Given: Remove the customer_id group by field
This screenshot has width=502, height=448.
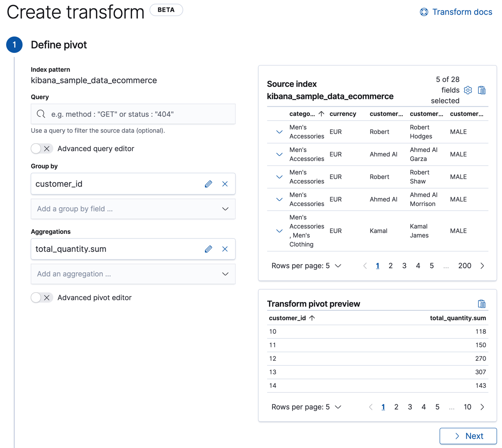Looking at the screenshot, I should pyautogui.click(x=225, y=183).
